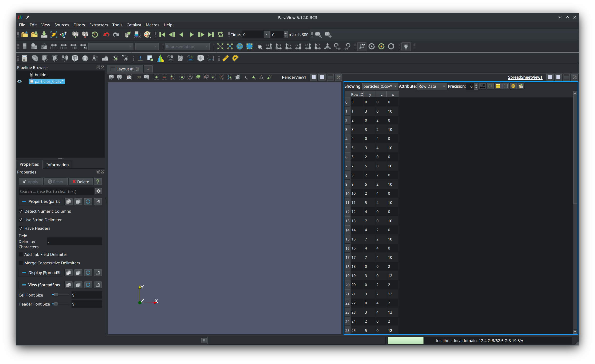This screenshot has width=595, height=364.
Task: Go to the first frame
Action: coord(162,35)
